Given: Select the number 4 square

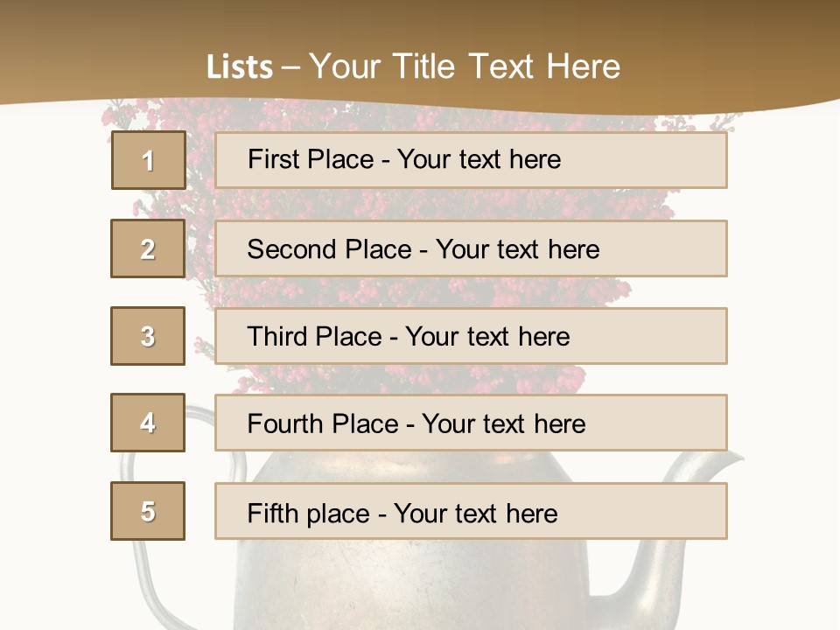Looking at the screenshot, I should point(148,423).
